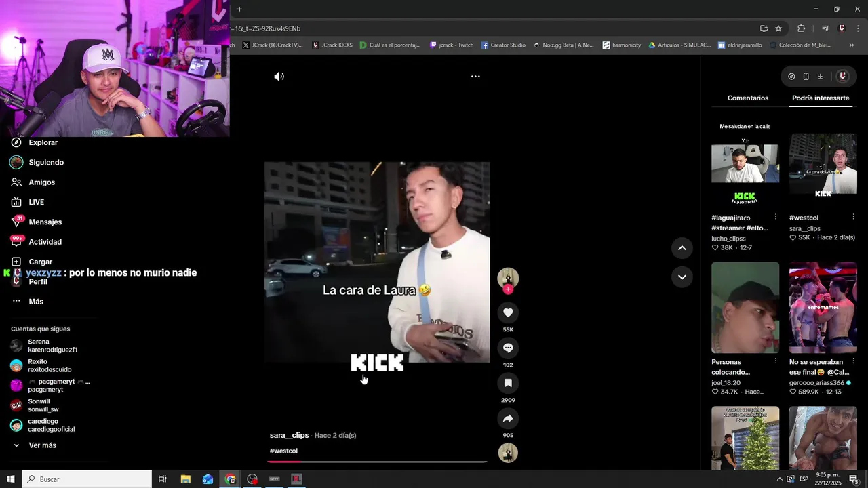
Task: Open Amigos in the sidebar
Action: pyautogui.click(x=41, y=182)
